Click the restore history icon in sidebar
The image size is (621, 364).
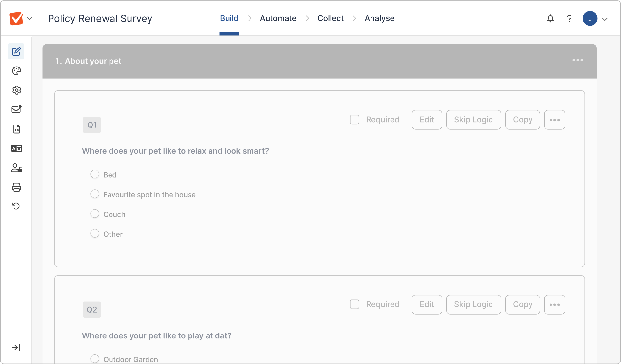point(16,206)
